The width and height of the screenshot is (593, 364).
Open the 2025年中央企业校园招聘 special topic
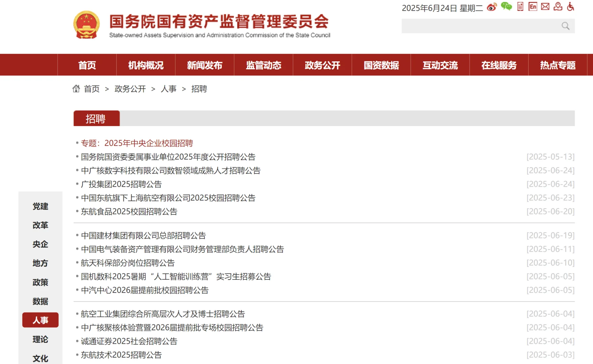[x=137, y=143]
